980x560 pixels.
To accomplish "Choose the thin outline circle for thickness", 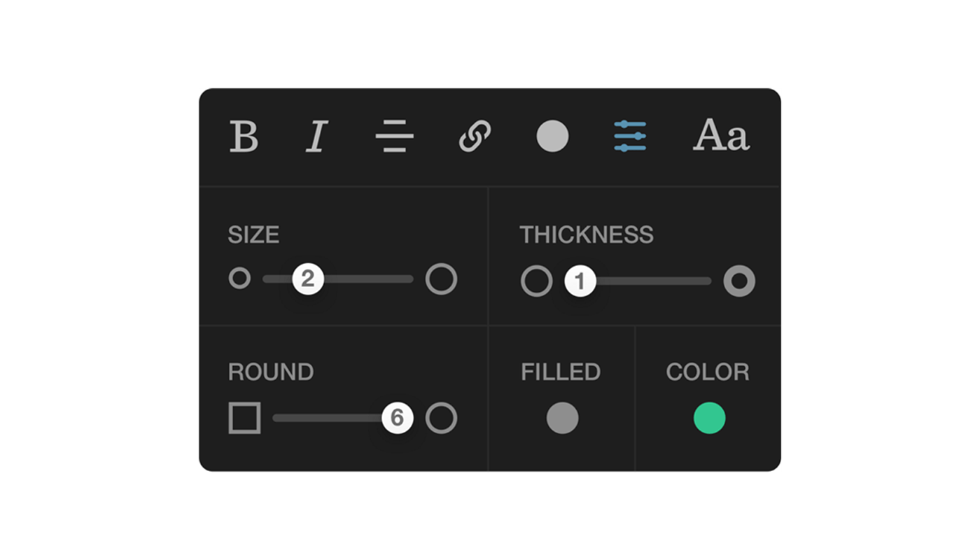I will point(537,281).
